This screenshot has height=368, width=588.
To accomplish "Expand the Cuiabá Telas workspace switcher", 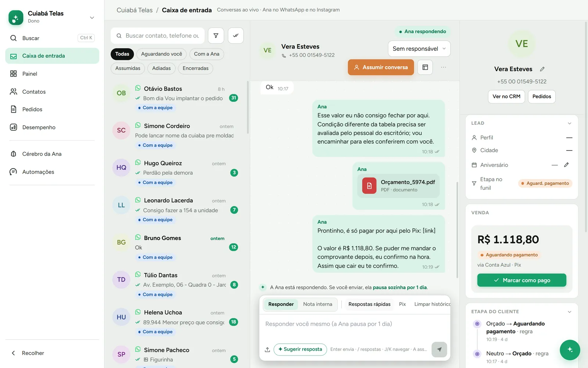I will coord(92,18).
